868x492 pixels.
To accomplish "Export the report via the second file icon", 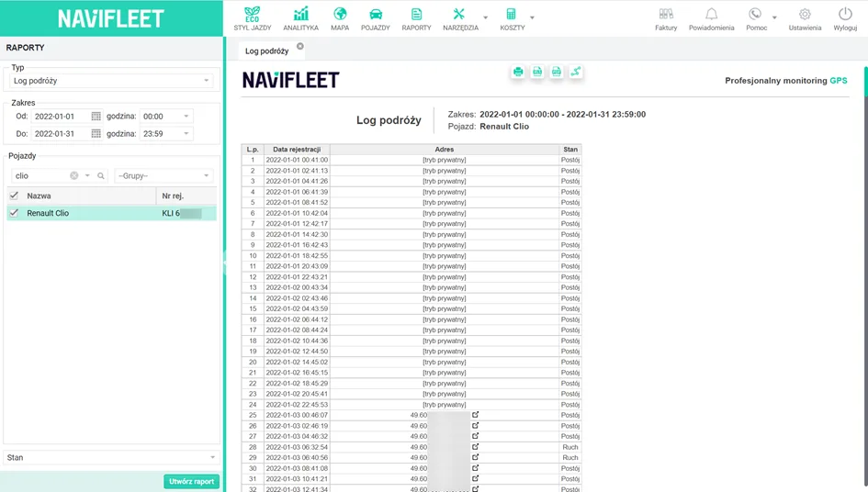I will (x=537, y=72).
